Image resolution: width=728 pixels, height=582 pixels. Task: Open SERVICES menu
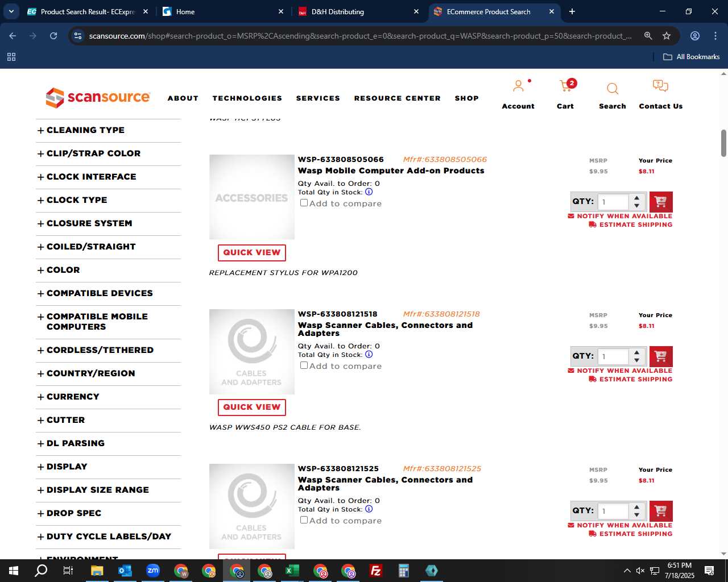[x=318, y=98]
